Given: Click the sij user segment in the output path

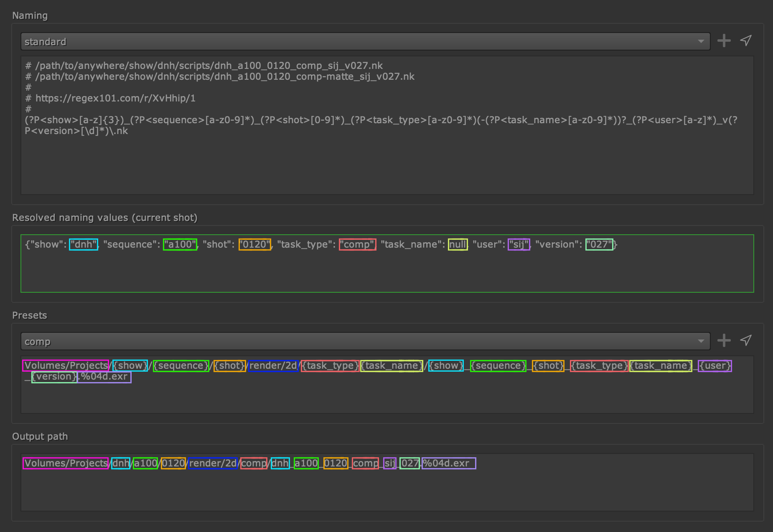Looking at the screenshot, I should [x=389, y=463].
